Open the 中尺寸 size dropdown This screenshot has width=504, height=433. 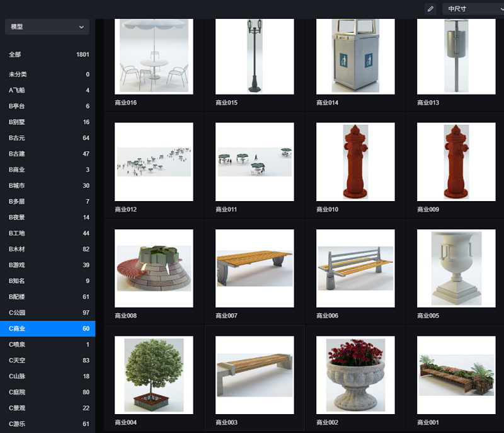click(473, 9)
